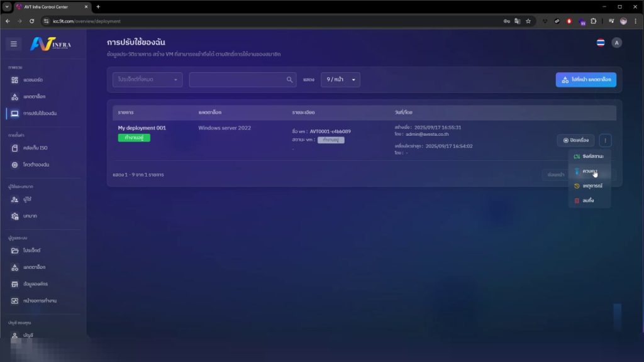The image size is (644, 362).
Task: Click the ไปที่หน้า แคตตาล็อค button
Action: (586, 80)
